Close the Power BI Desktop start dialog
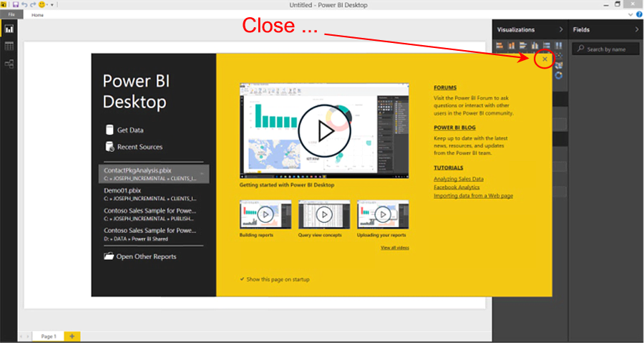644x343 pixels. coord(545,59)
